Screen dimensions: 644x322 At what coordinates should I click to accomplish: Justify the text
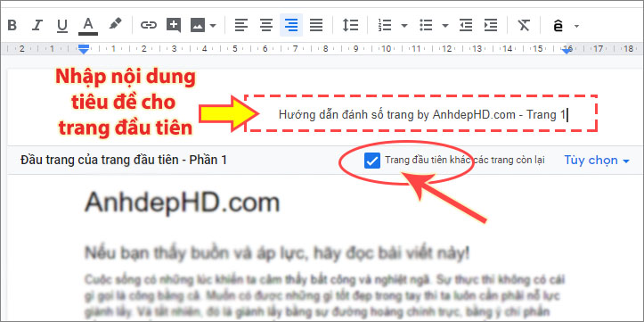click(316, 26)
